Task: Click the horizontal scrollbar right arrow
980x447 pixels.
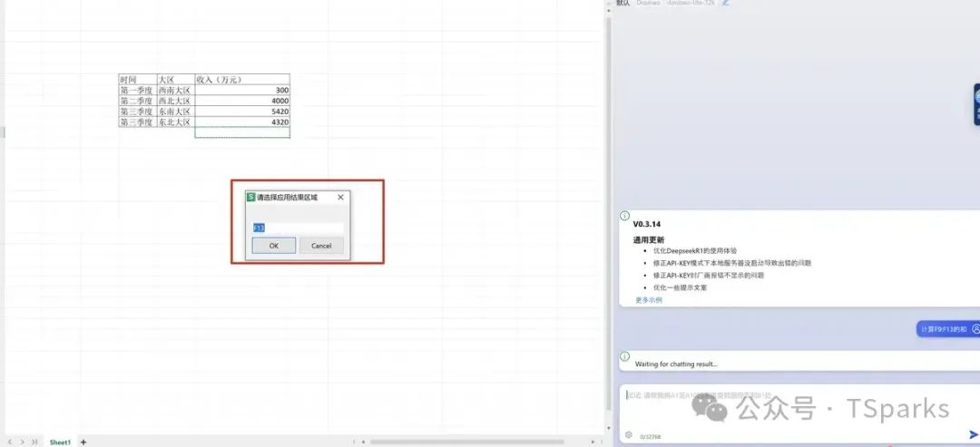Action: point(593,442)
